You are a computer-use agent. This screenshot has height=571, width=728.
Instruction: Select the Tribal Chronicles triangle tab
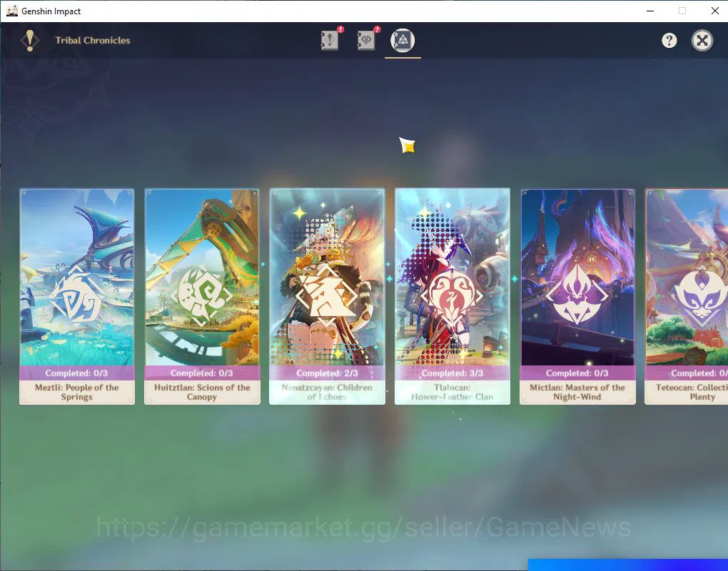403,41
